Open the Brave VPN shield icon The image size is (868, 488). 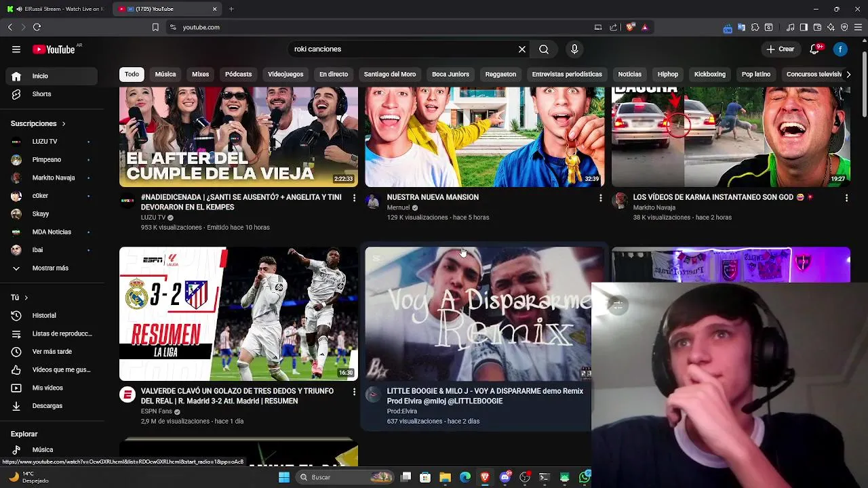(x=844, y=27)
